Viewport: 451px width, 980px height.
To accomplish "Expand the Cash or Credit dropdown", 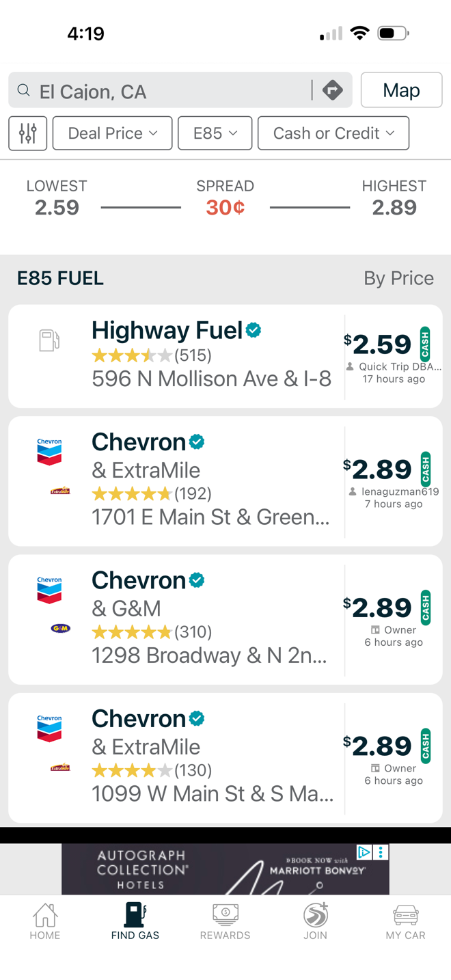I will coord(333,133).
